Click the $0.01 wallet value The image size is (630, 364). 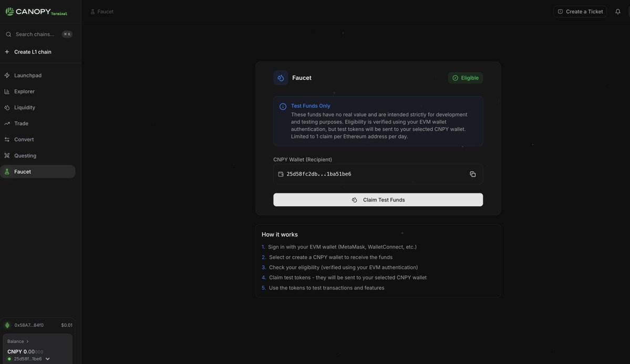[x=67, y=326]
